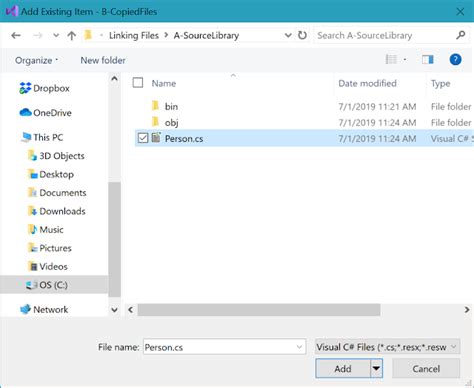Open the view options dropdown arrow
Viewport: 474px width, 388px height.
[x=405, y=60]
